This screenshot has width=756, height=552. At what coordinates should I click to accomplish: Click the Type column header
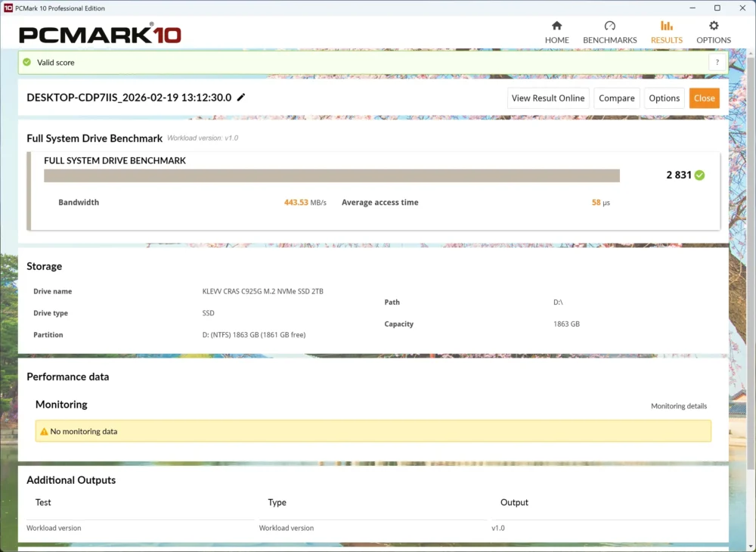click(x=277, y=502)
